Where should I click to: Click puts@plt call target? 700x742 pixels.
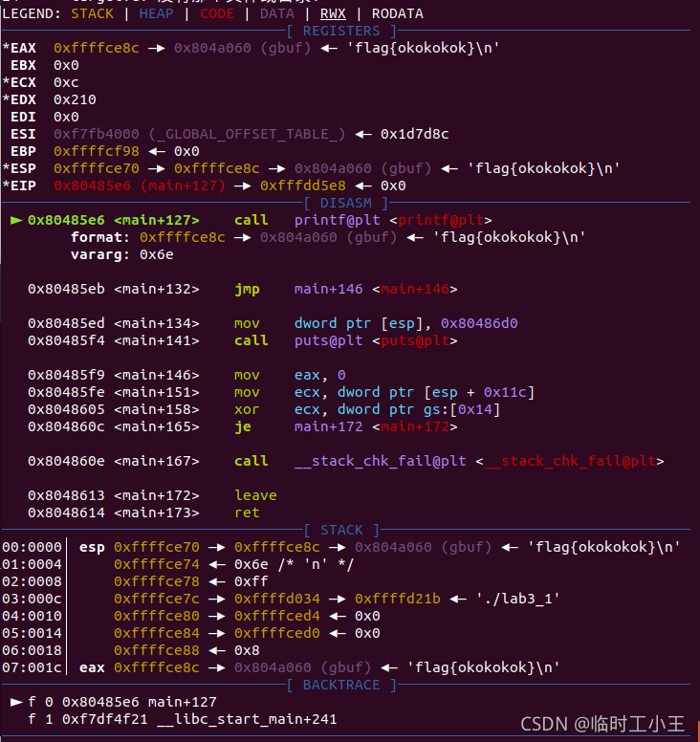click(x=328, y=340)
